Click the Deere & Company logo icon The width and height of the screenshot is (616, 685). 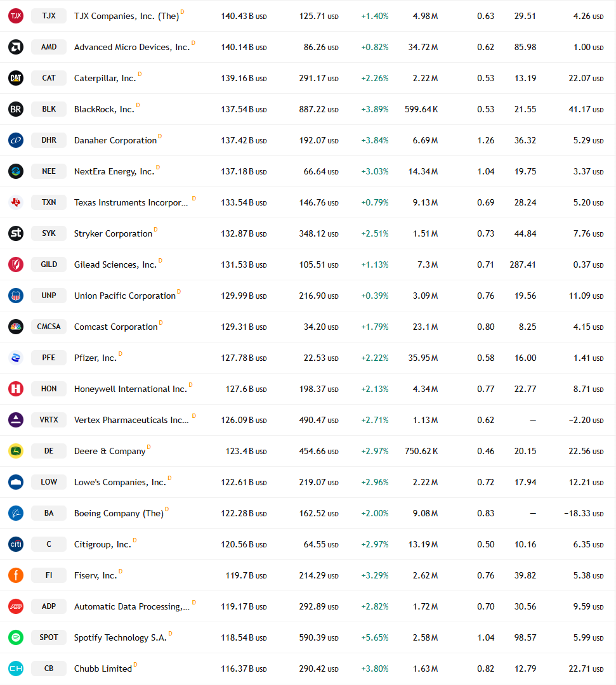click(x=16, y=451)
